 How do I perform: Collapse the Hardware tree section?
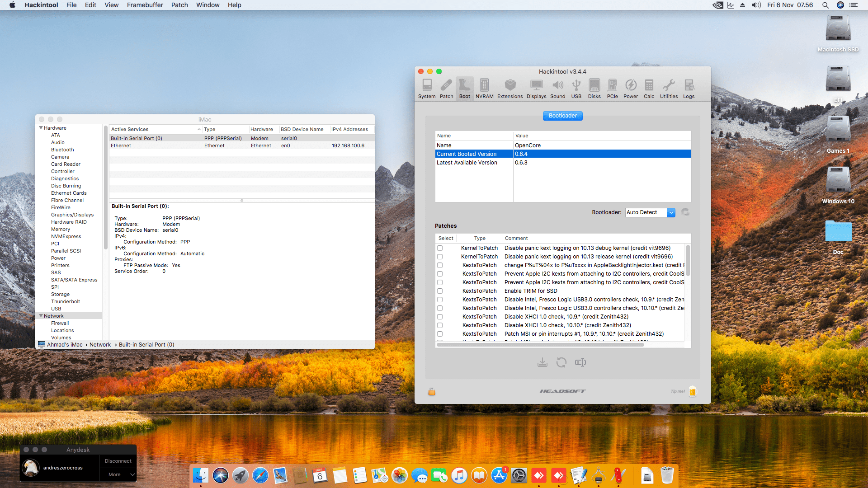(x=41, y=128)
